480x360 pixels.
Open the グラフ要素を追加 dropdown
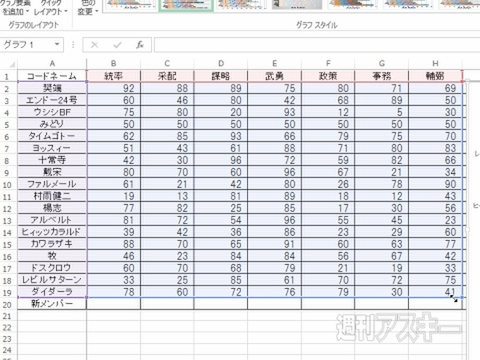tap(15, 8)
